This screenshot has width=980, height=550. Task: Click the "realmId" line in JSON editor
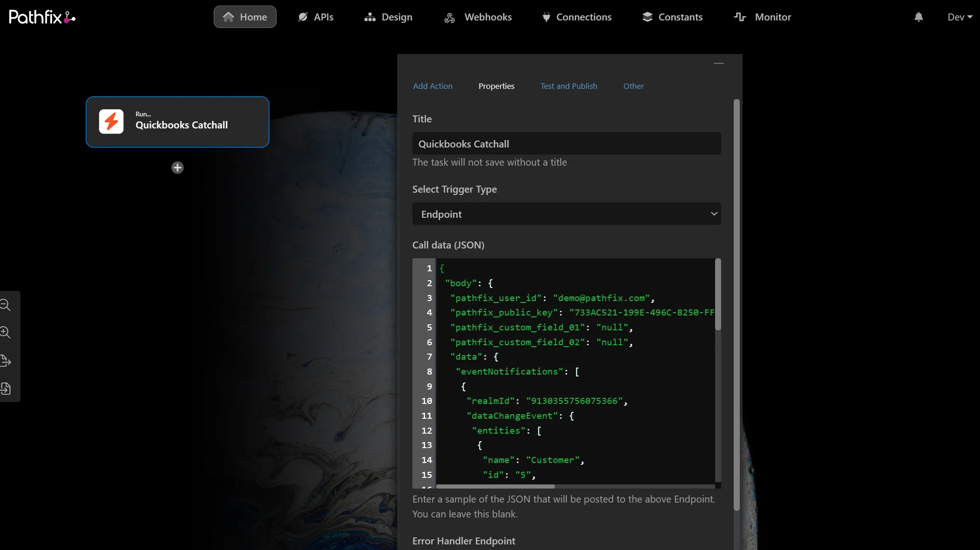point(547,401)
